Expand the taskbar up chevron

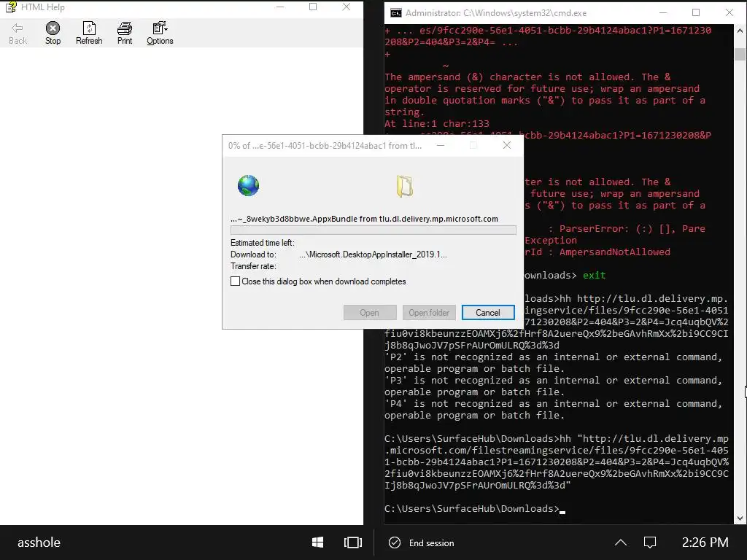[x=621, y=542]
